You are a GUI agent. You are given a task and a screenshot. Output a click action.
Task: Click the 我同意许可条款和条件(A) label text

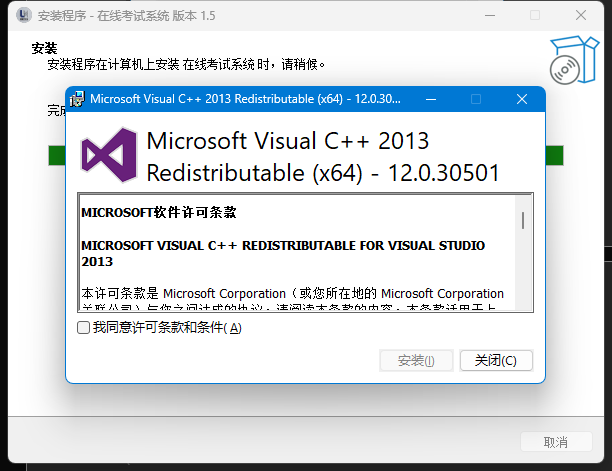167,327
